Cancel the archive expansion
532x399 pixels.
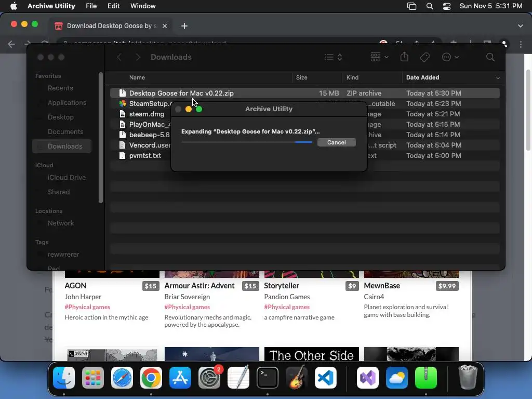click(x=336, y=142)
